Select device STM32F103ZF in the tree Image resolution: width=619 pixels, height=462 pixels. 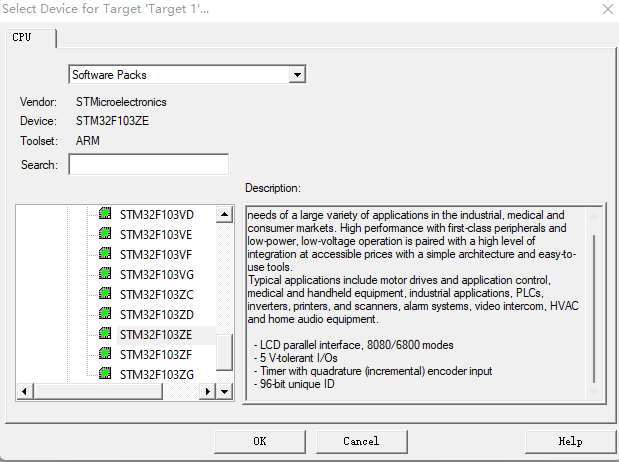point(156,355)
